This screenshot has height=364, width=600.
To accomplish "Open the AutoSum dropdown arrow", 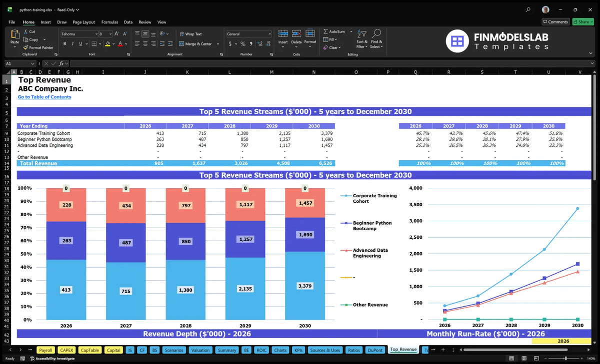I will pos(351,31).
